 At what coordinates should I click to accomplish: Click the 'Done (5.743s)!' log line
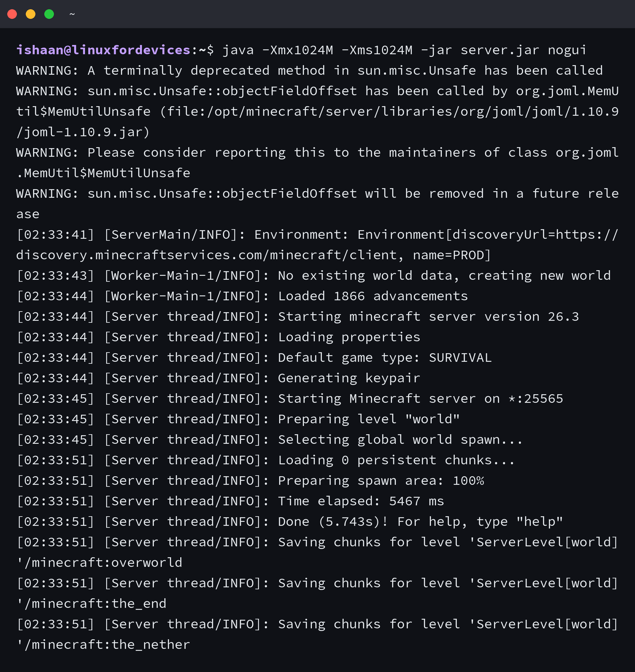(290, 522)
